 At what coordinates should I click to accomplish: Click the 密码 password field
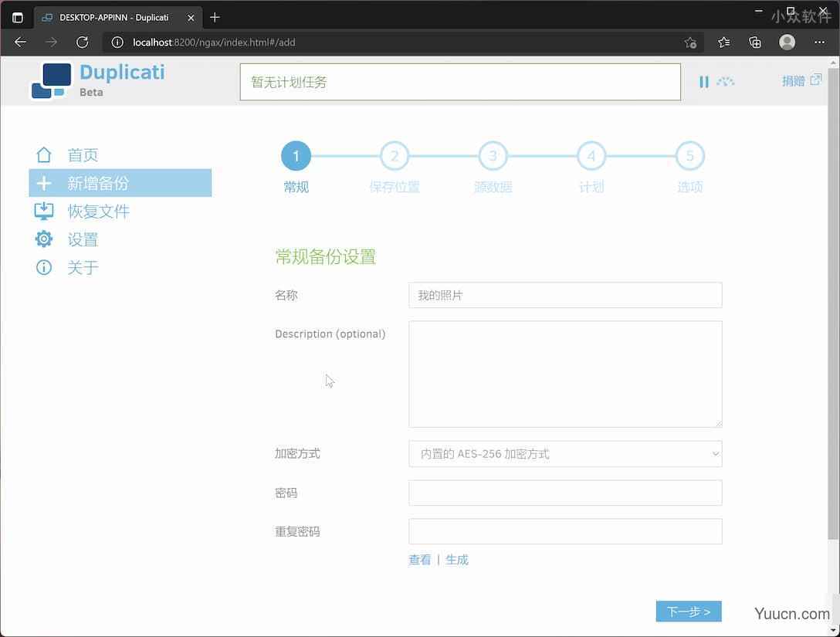pos(565,493)
